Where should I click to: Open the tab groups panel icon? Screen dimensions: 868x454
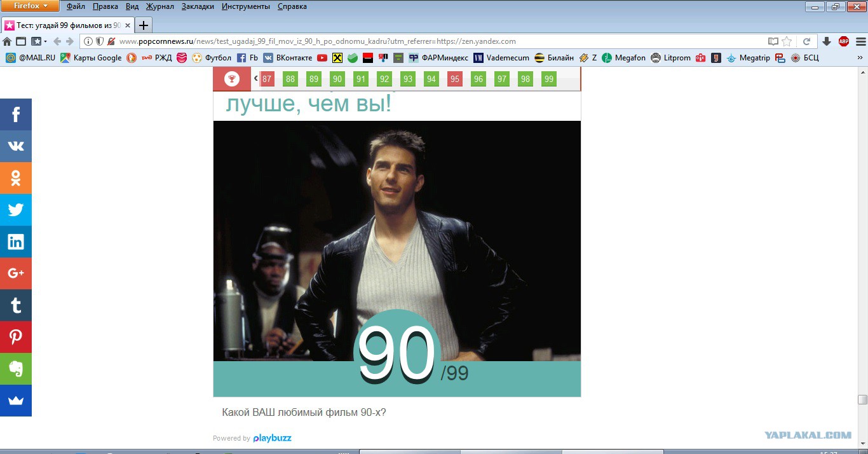tap(21, 41)
